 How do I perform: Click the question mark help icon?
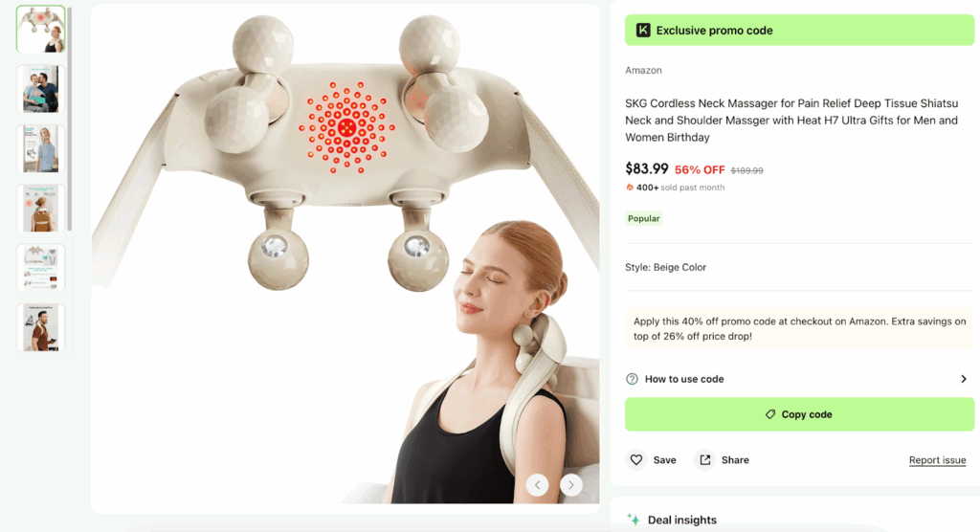tap(632, 379)
